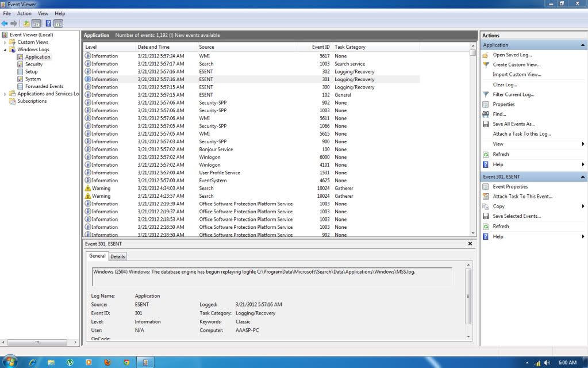The width and height of the screenshot is (588, 368).
Task: Click the Open Saved Log folder icon
Action: pyautogui.click(x=486, y=55)
